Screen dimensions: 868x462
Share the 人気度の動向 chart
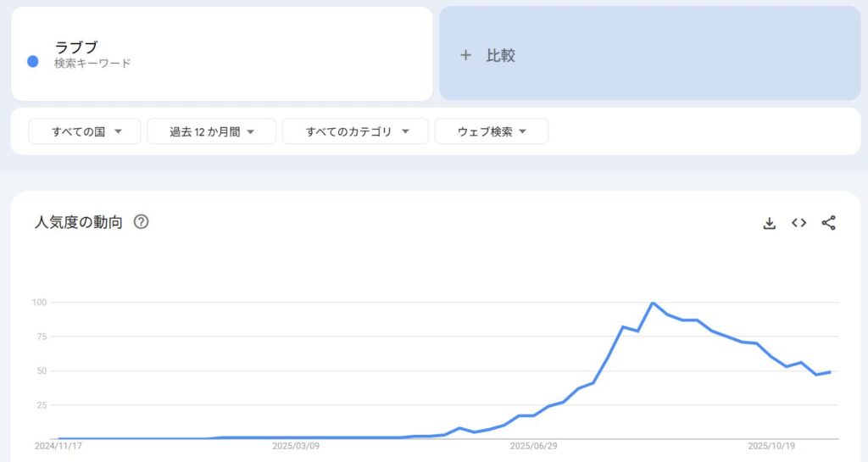click(828, 223)
